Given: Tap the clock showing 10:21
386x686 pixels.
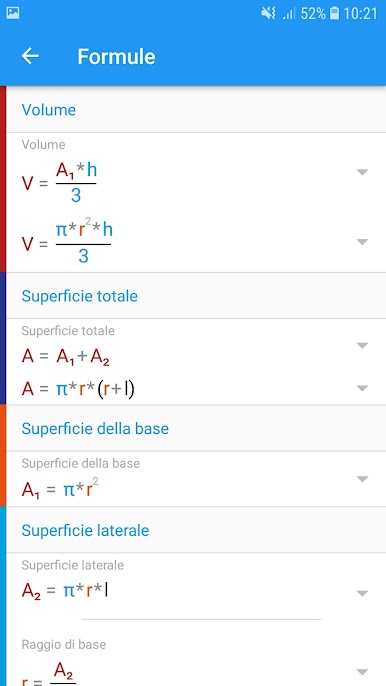Looking at the screenshot, I should (360, 14).
